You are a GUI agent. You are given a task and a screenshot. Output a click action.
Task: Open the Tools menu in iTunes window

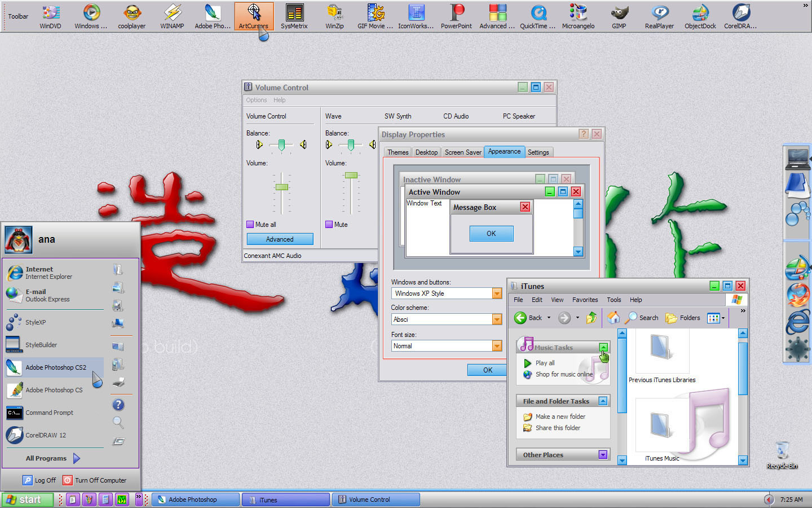614,300
